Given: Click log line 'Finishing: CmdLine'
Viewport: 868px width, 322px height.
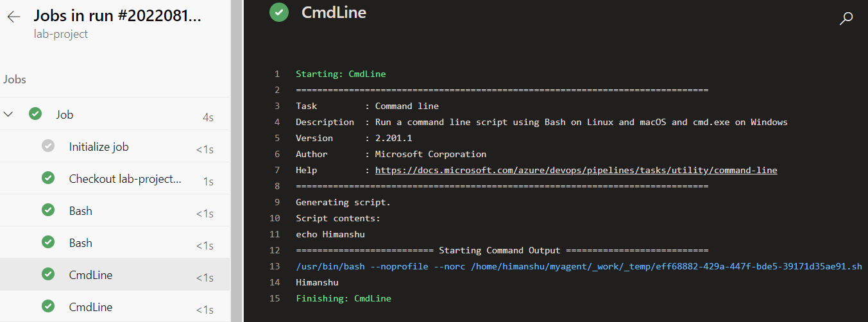Looking at the screenshot, I should (343, 298).
